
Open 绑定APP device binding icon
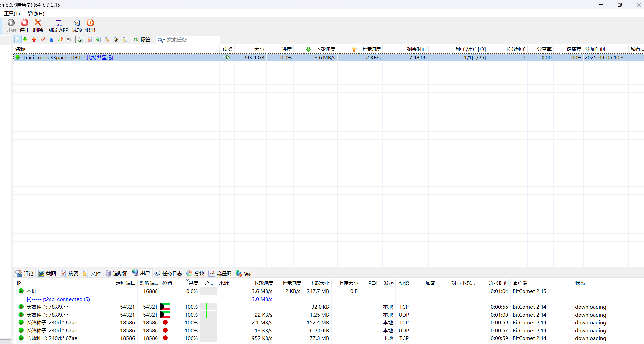tap(59, 23)
